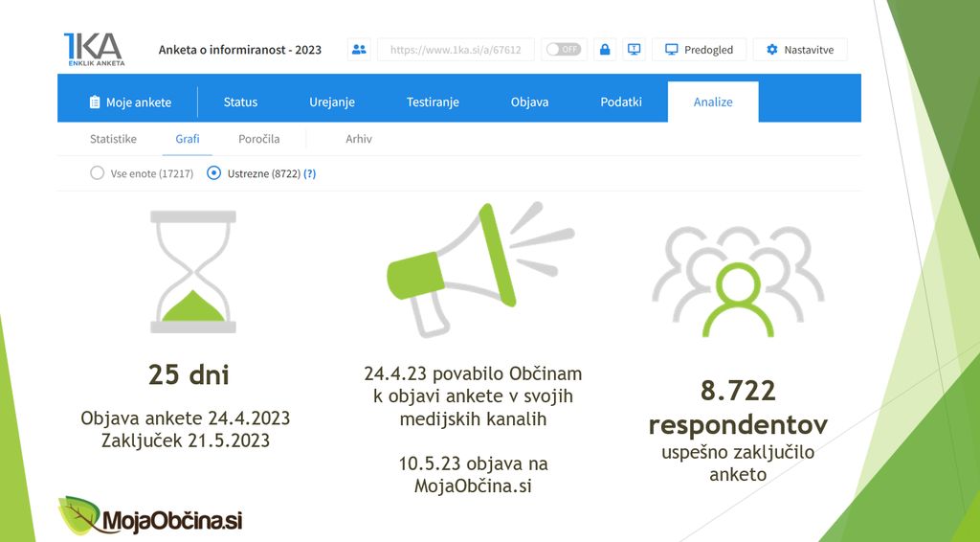Open the Statistike sub-tab

coord(113,139)
